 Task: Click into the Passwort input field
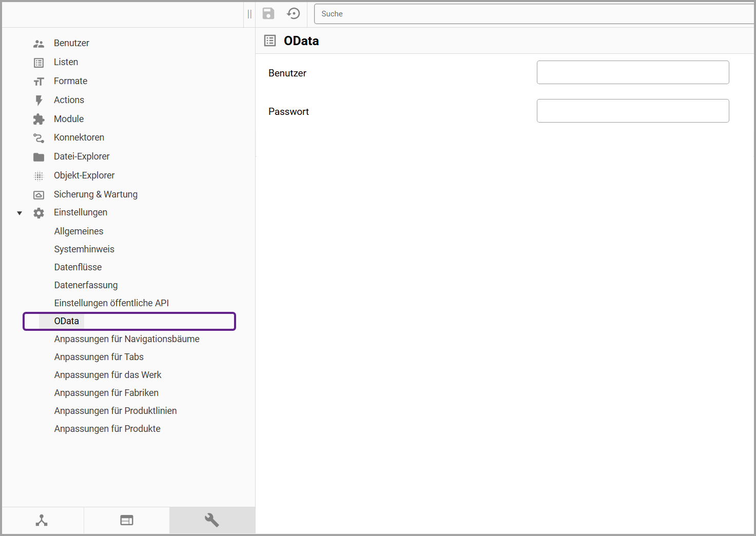632,111
